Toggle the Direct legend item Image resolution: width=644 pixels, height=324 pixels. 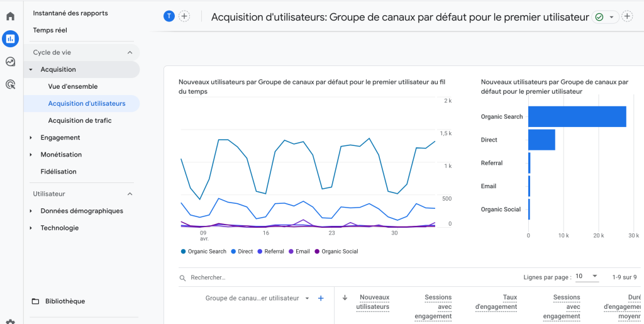point(242,251)
